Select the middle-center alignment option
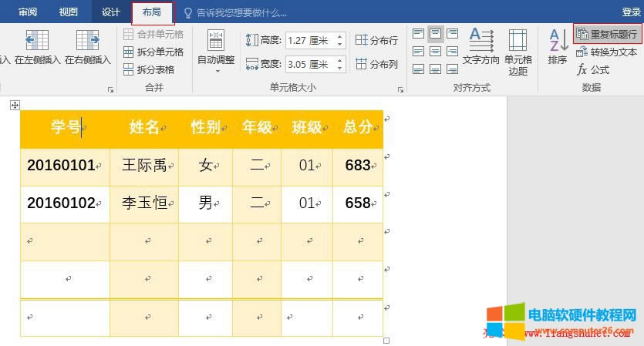Image resolution: width=644 pixels, height=346 pixels. coord(435,52)
